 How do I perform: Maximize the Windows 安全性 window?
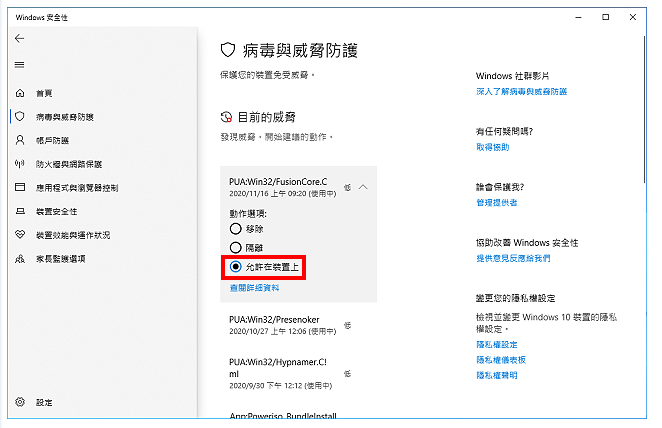605,17
